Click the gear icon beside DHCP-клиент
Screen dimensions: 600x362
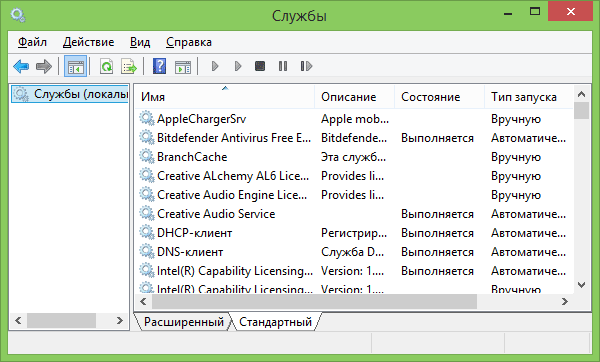[147, 232]
